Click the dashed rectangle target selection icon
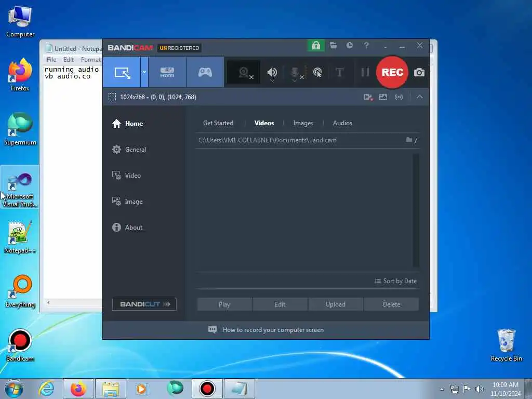 tap(112, 97)
